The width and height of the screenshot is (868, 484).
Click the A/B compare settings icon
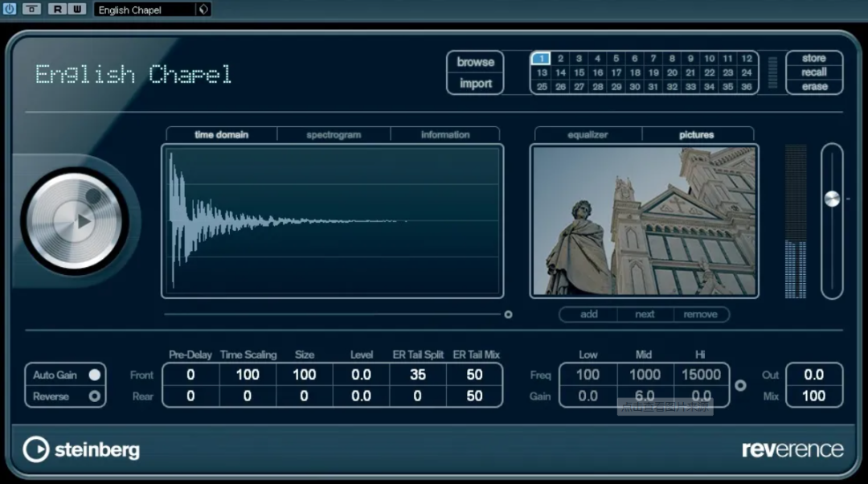tap(31, 9)
